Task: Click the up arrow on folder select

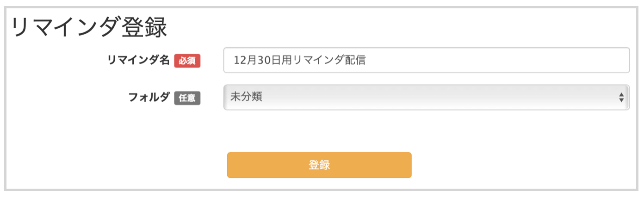Action: (621, 94)
